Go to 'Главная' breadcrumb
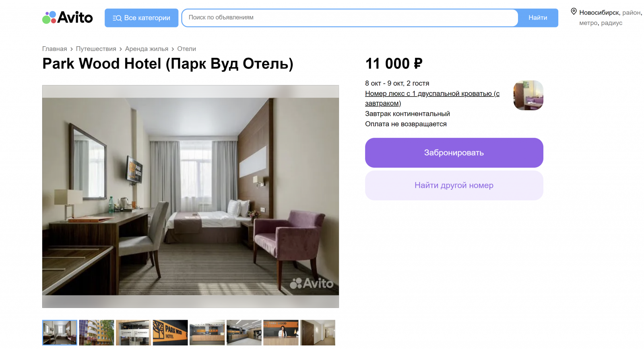Viewport: 644px width, 349px height. pos(55,49)
